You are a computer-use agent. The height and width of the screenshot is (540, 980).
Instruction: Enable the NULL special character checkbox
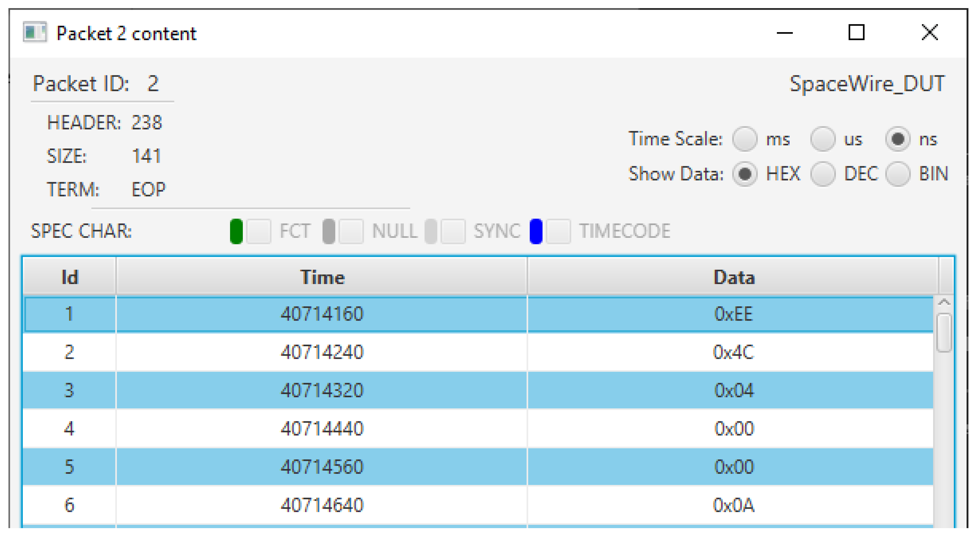(x=351, y=231)
